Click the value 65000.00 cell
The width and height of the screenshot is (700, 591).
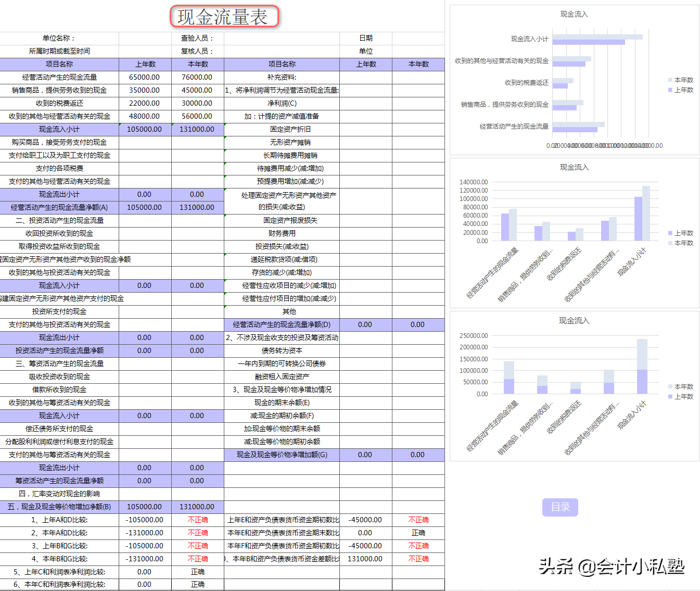pos(145,77)
